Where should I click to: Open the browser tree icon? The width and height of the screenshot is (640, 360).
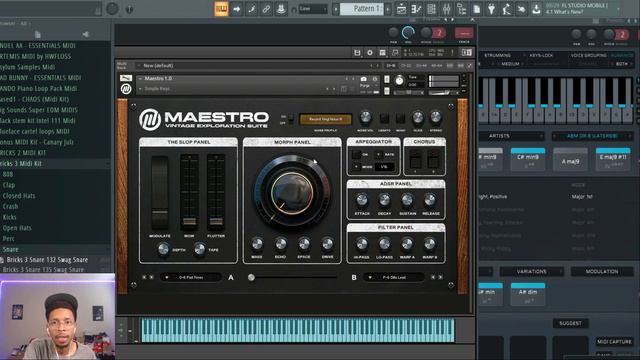click(x=462, y=9)
